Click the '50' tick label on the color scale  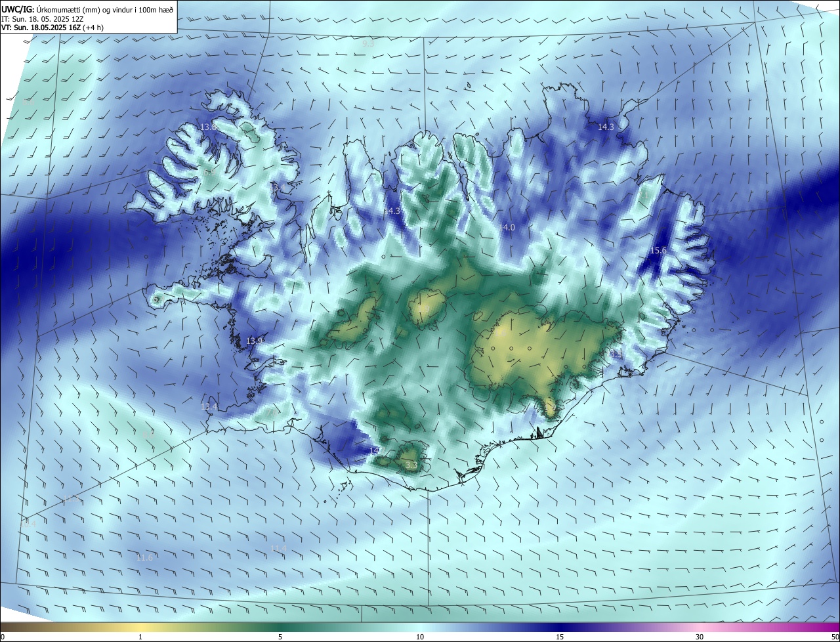click(x=835, y=637)
